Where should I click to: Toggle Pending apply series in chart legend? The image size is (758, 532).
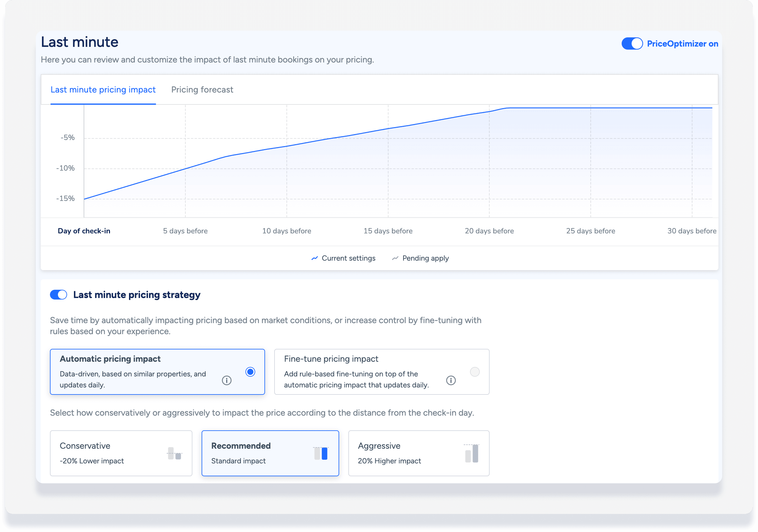[425, 258]
